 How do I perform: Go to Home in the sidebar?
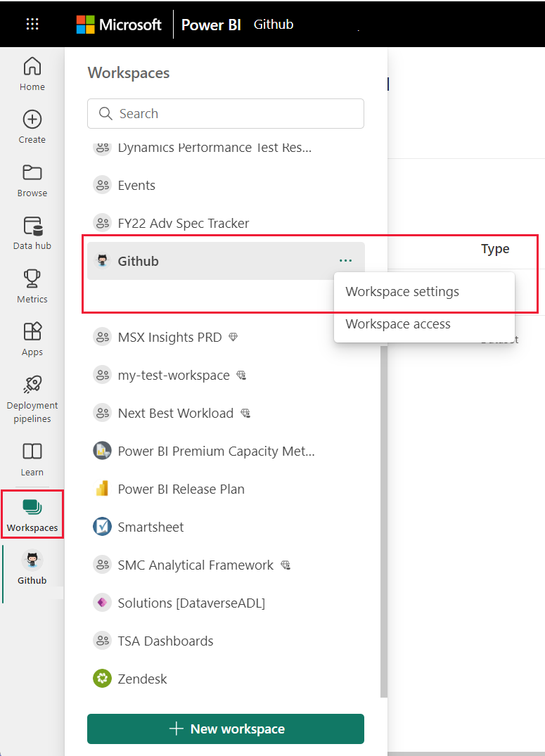pyautogui.click(x=32, y=74)
